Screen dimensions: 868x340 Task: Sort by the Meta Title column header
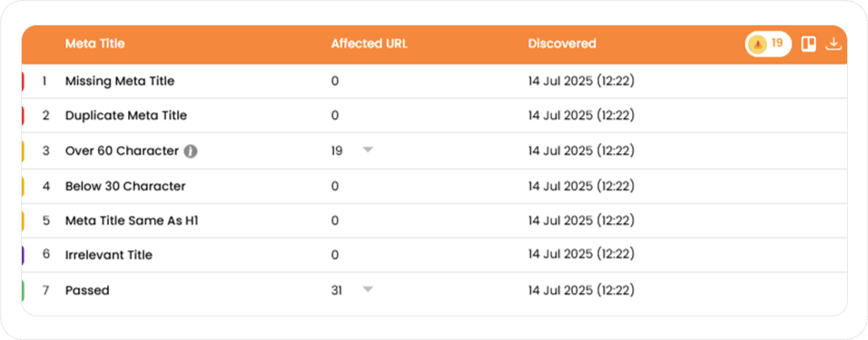pyautogui.click(x=94, y=44)
